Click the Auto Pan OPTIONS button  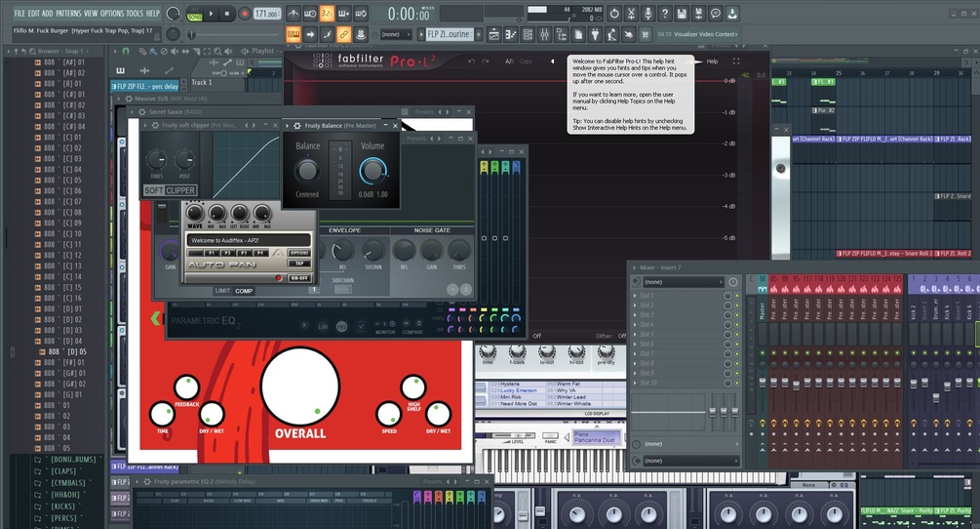click(298, 253)
